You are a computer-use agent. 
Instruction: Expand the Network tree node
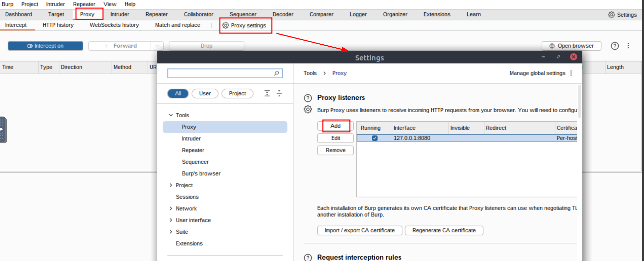coord(171,208)
